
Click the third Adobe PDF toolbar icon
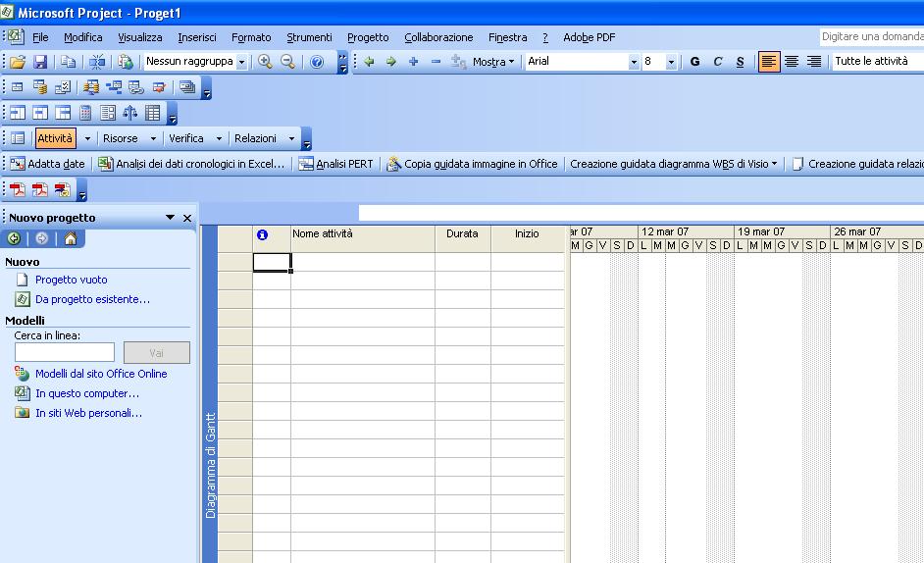[63, 189]
